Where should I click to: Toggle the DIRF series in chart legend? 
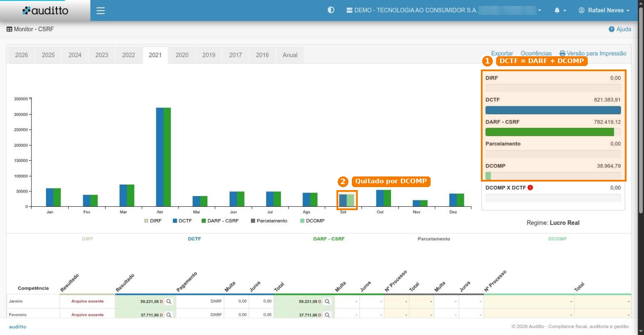pyautogui.click(x=152, y=221)
